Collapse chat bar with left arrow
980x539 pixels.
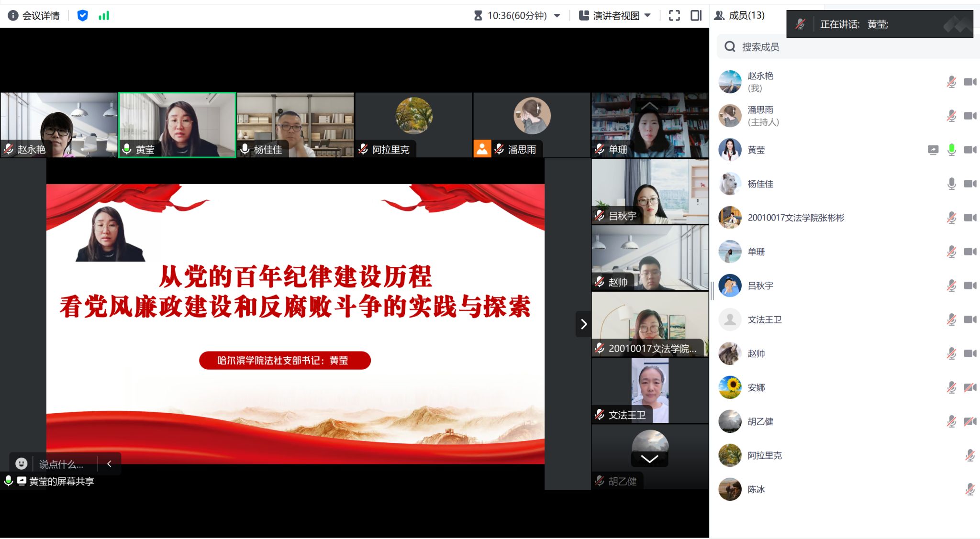click(109, 463)
